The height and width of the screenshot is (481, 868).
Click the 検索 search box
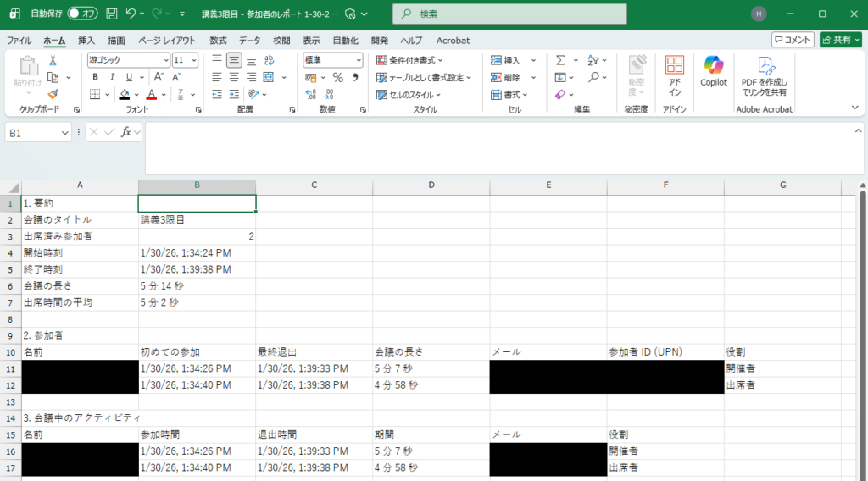(509, 14)
